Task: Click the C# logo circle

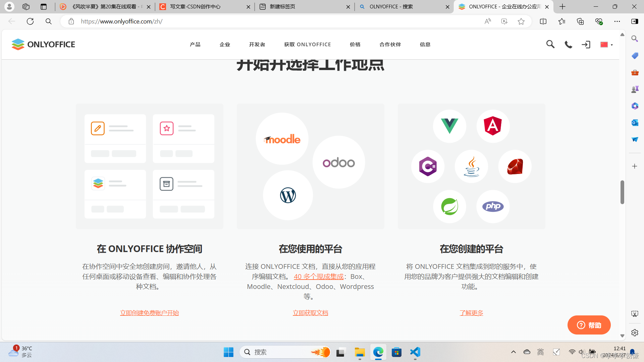Action: (x=428, y=166)
